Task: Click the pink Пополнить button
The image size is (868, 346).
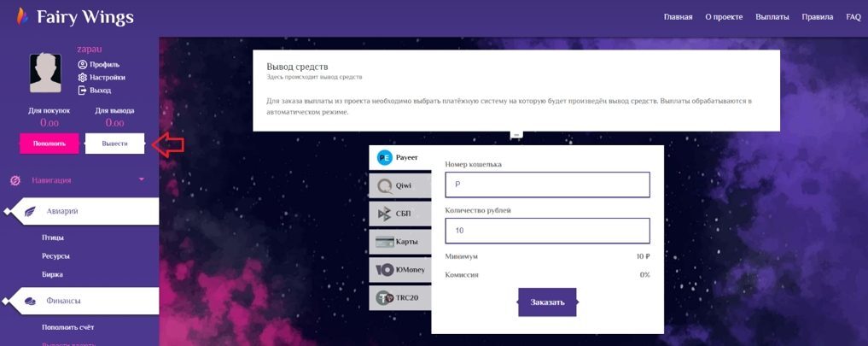Action: pyautogui.click(x=49, y=144)
